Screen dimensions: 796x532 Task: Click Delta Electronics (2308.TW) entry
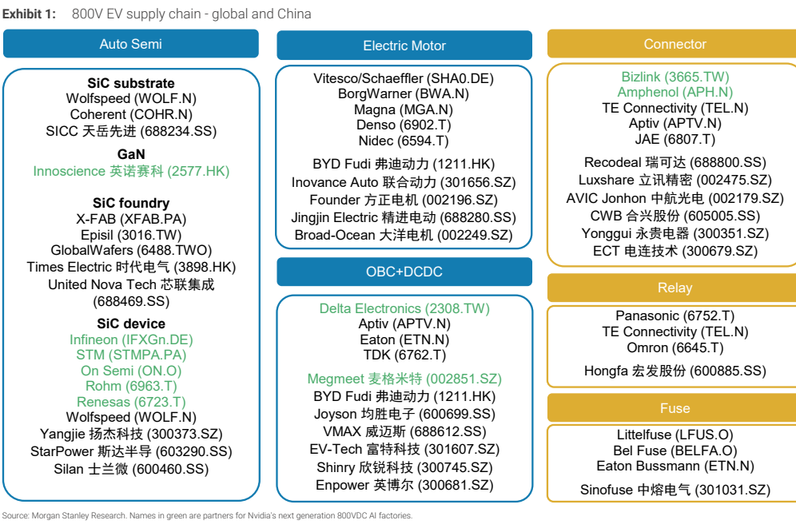click(404, 308)
